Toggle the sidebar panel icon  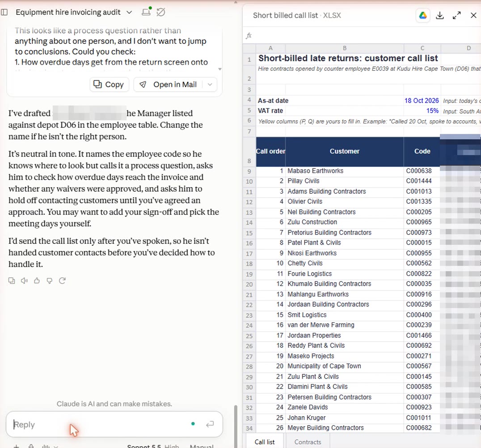[x=4, y=12]
